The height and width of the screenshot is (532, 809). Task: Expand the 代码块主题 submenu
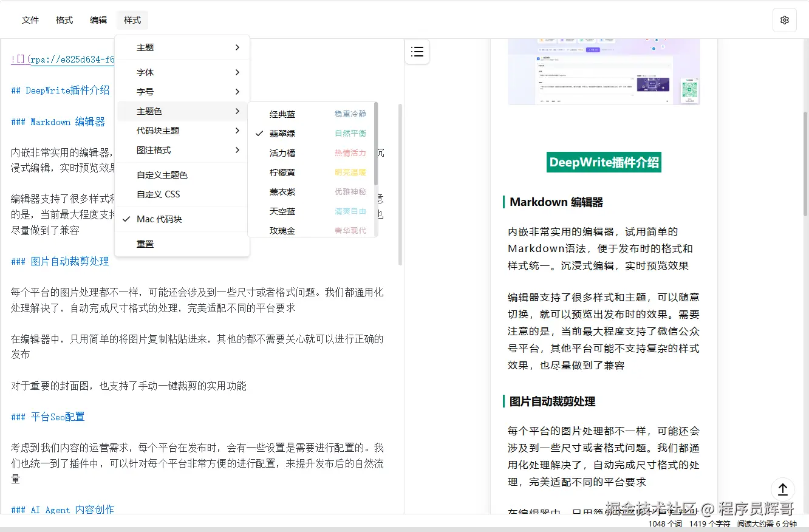pos(182,131)
